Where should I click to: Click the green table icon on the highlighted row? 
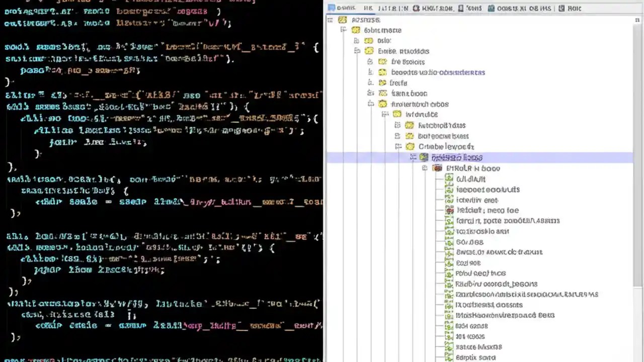(424, 157)
